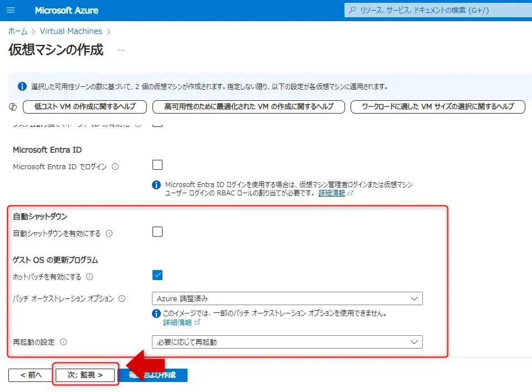Expand the 必要に応じて再起動 reboot setting dropdown
The width and height of the screenshot is (532, 392).
(x=287, y=342)
